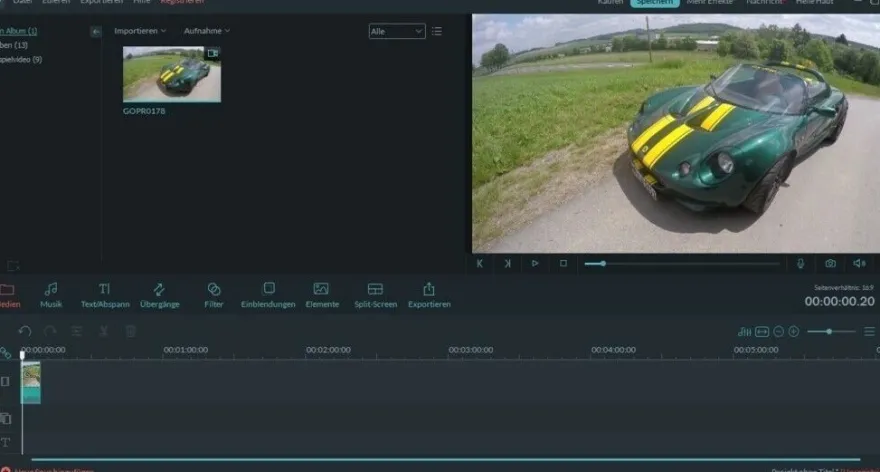
Task: Delete selected clip with trash icon
Action: tap(130, 331)
